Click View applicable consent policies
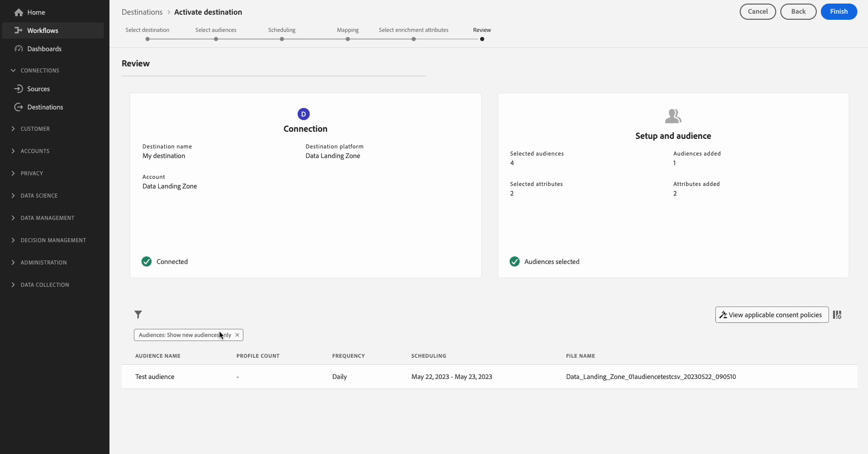The image size is (868, 454). [772, 315]
